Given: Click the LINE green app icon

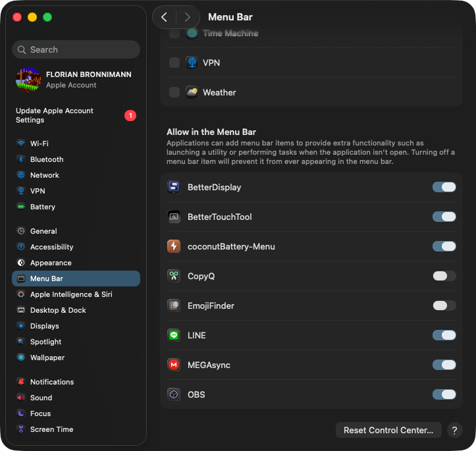Looking at the screenshot, I should 174,335.
